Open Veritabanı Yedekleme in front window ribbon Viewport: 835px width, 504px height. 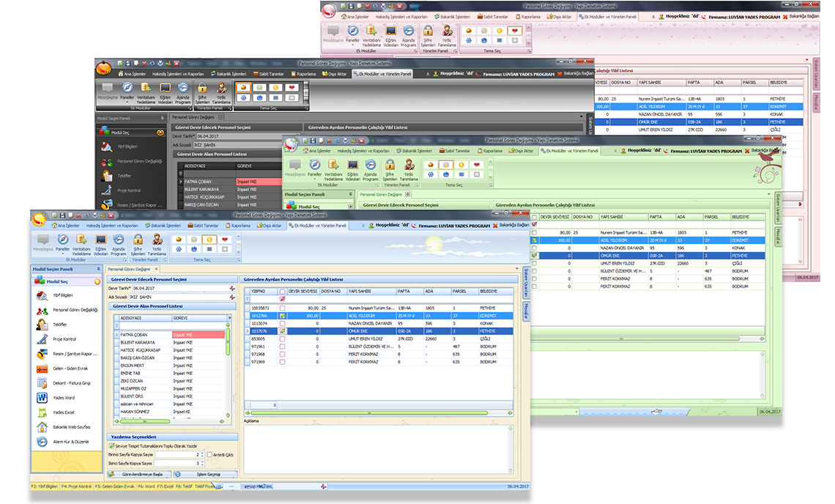[80, 241]
